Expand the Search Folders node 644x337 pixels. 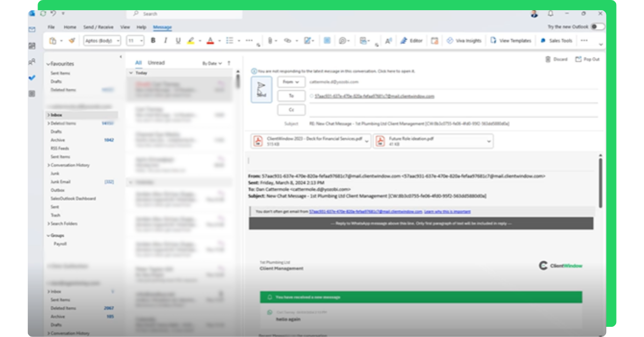48,224
